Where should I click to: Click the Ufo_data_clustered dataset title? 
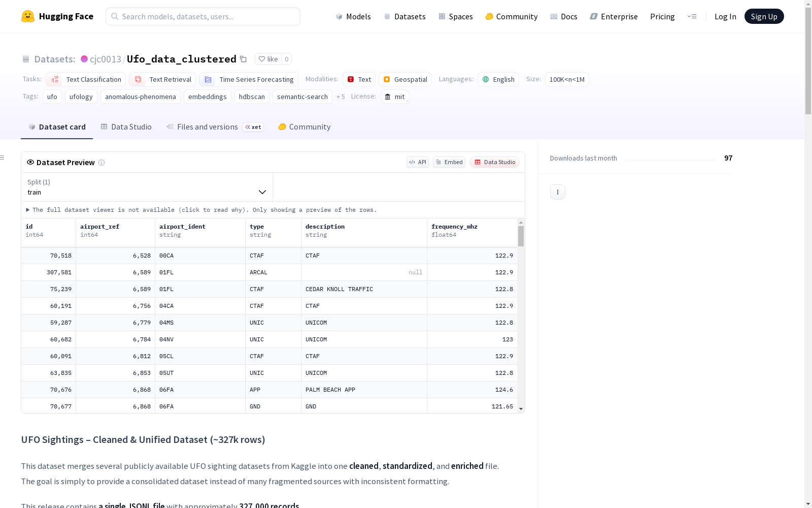pyautogui.click(x=182, y=59)
